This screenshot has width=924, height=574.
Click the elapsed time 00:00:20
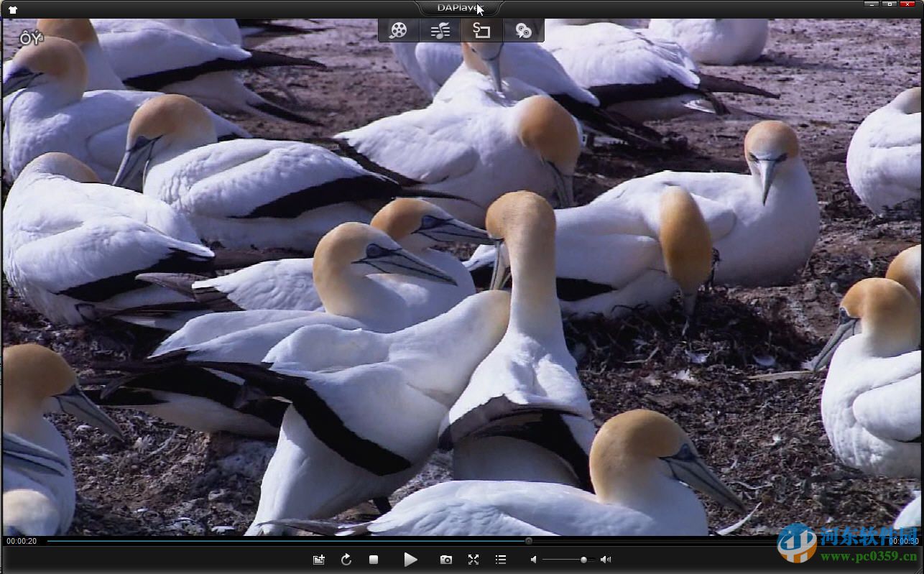[22, 541]
